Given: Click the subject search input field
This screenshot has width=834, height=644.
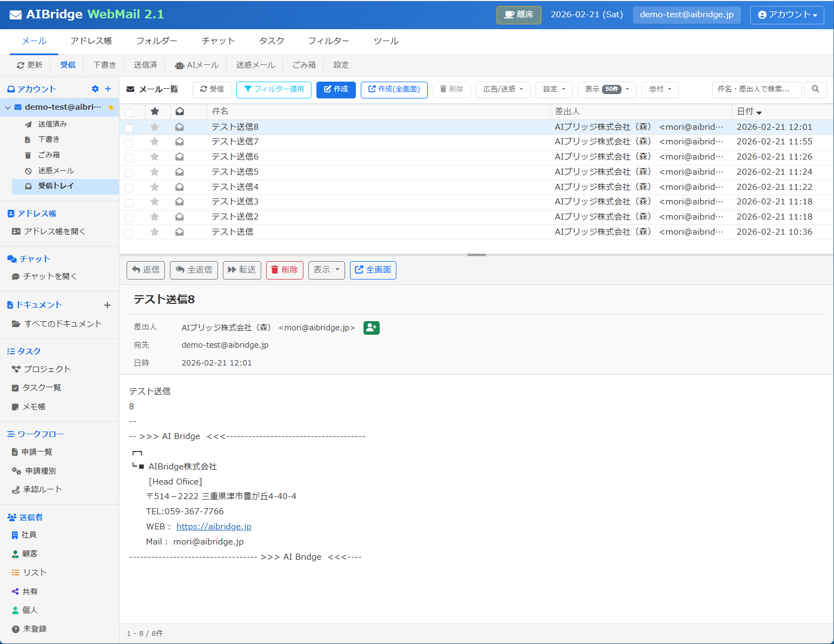Looking at the screenshot, I should click(x=756, y=90).
